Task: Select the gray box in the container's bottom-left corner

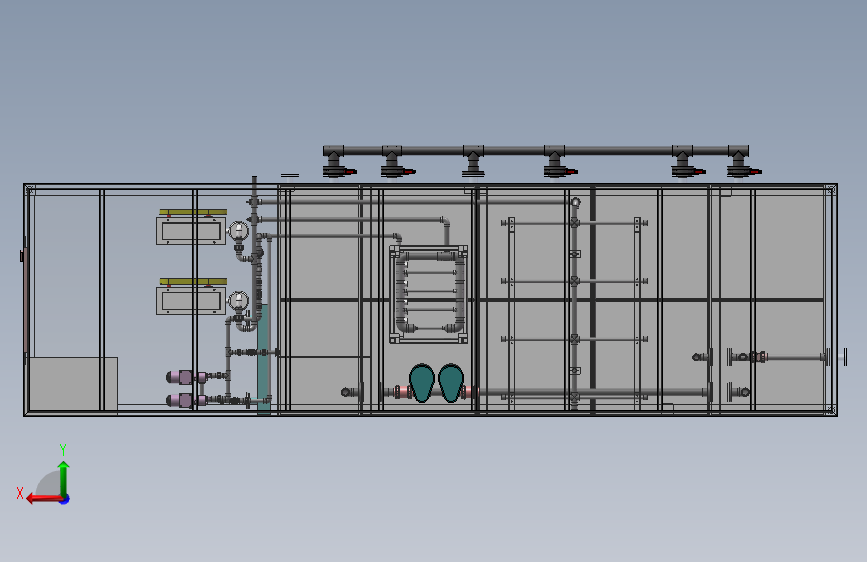Action: (x=73, y=384)
